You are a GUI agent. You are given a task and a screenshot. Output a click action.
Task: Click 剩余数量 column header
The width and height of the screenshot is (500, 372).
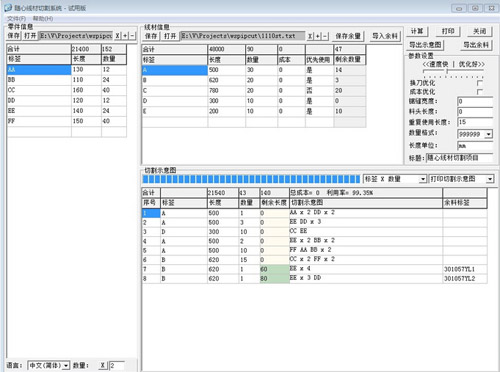[x=349, y=60]
